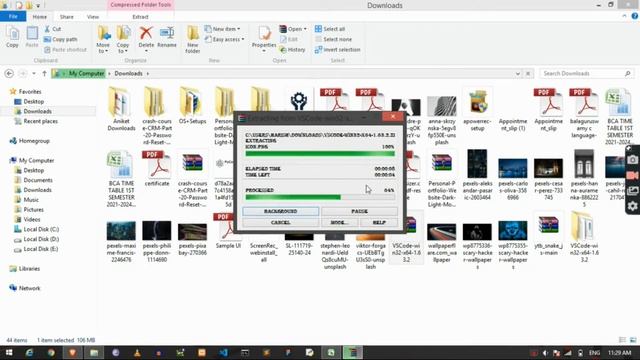Click the total processed progress bar

point(320,197)
